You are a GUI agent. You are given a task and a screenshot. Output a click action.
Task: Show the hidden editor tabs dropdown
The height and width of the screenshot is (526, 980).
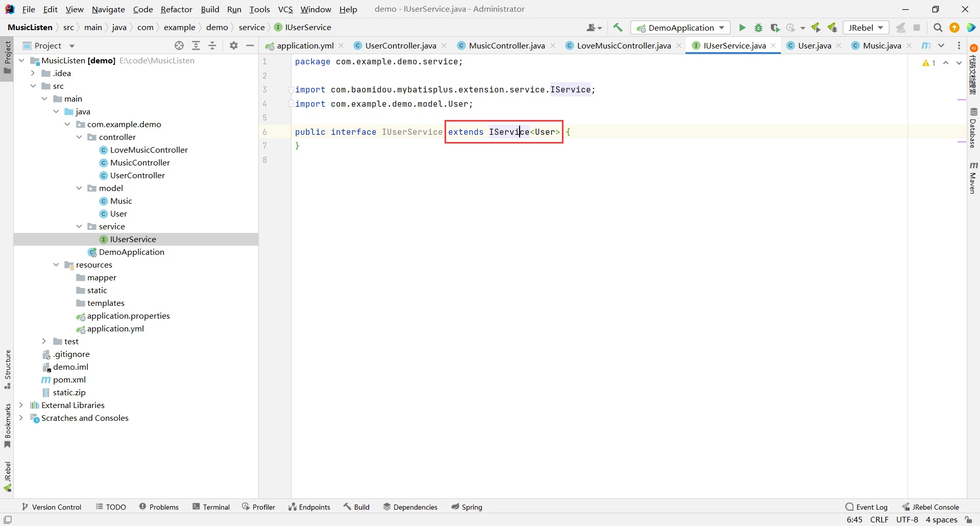(941, 45)
